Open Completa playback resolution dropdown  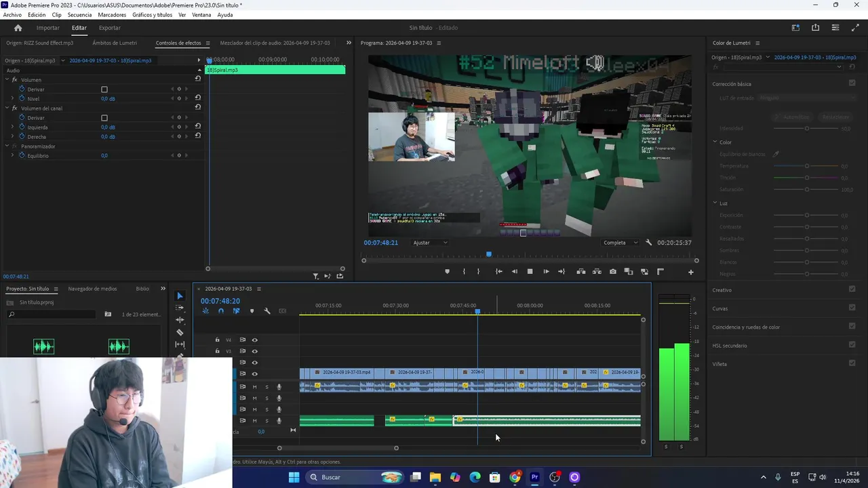click(x=620, y=243)
